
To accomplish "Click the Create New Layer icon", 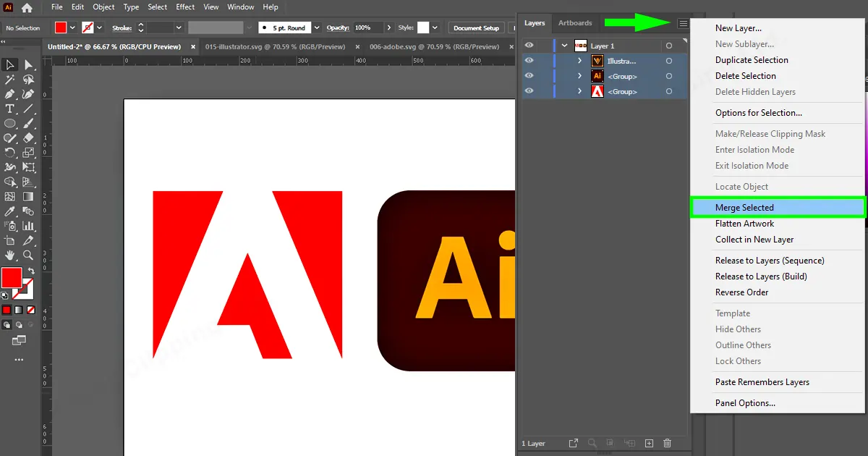I will (x=649, y=443).
